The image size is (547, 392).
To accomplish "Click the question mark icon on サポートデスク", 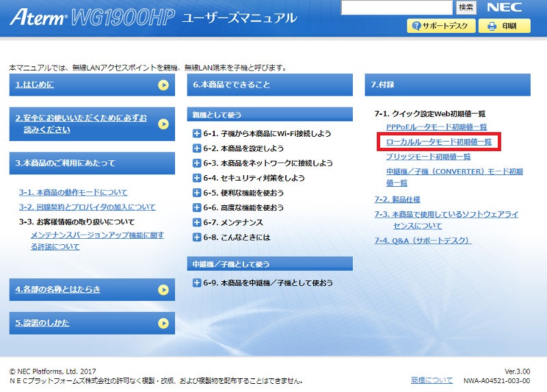I will pyautogui.click(x=416, y=26).
